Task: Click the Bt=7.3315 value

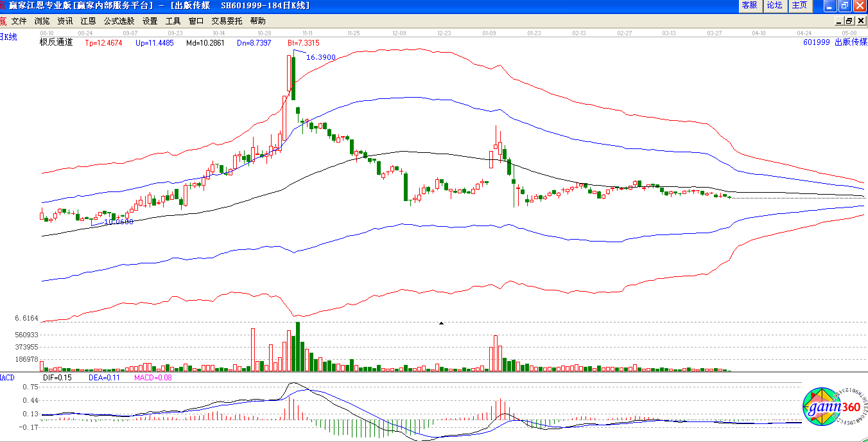Action: 303,43
